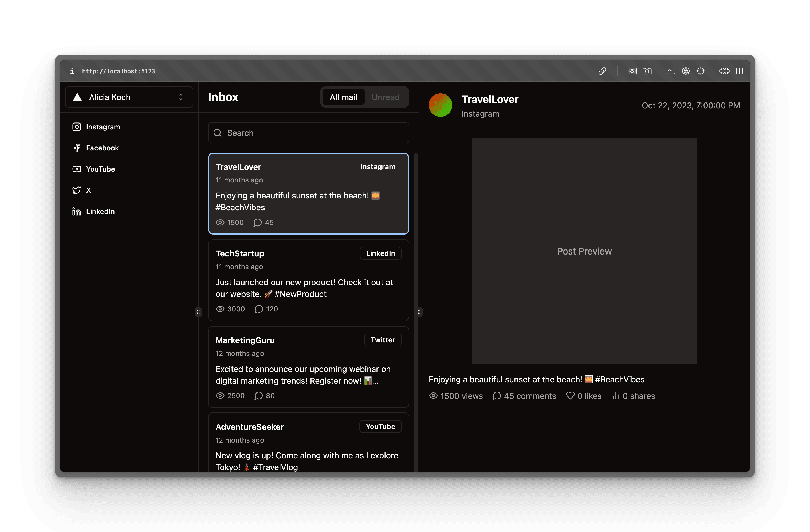The width and height of the screenshot is (810, 532).
Task: Click the camera screenshot icon
Action: (x=647, y=71)
